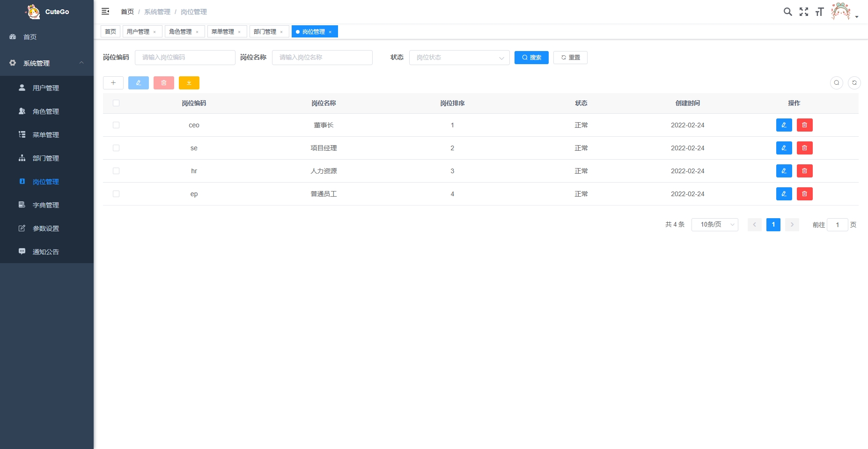The image size is (868, 449).
Task: Open 字典管理 in the sidebar
Action: coord(47,205)
